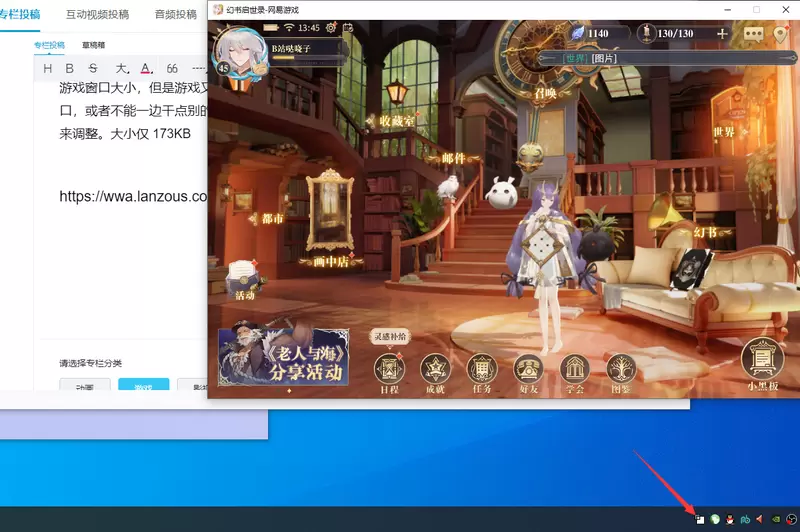800x532 pixels.
Task: Click the player experience progress bar
Action: [308, 58]
